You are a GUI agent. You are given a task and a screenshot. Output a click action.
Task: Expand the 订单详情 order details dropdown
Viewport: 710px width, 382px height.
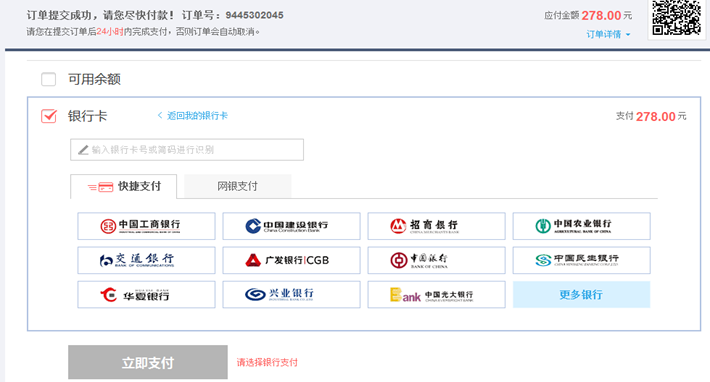click(x=608, y=34)
